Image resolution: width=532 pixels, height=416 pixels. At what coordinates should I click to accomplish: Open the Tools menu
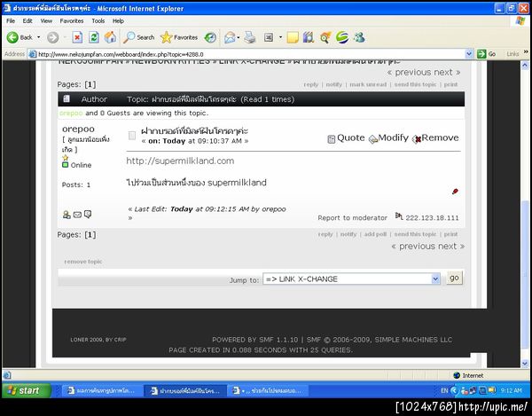[98, 20]
